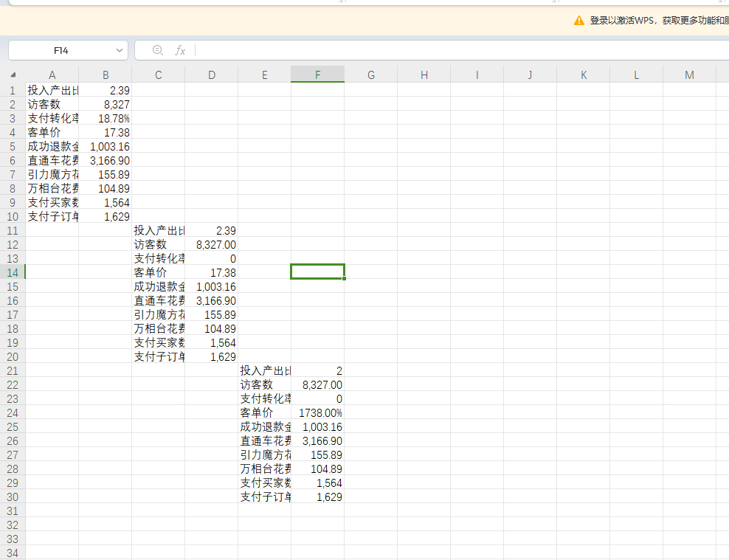Screen dimensions: 729x560
Task: Click cell E22 labeled 访客数
Action: pos(264,384)
